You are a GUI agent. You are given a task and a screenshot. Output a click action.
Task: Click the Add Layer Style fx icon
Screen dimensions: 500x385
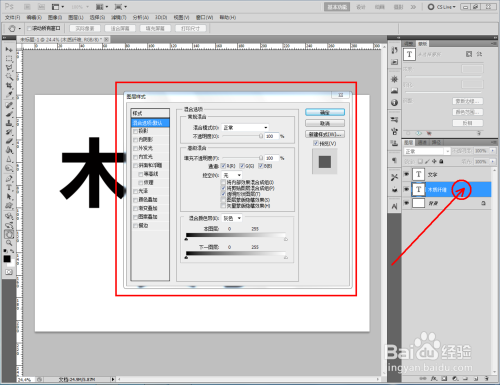tap(434, 379)
